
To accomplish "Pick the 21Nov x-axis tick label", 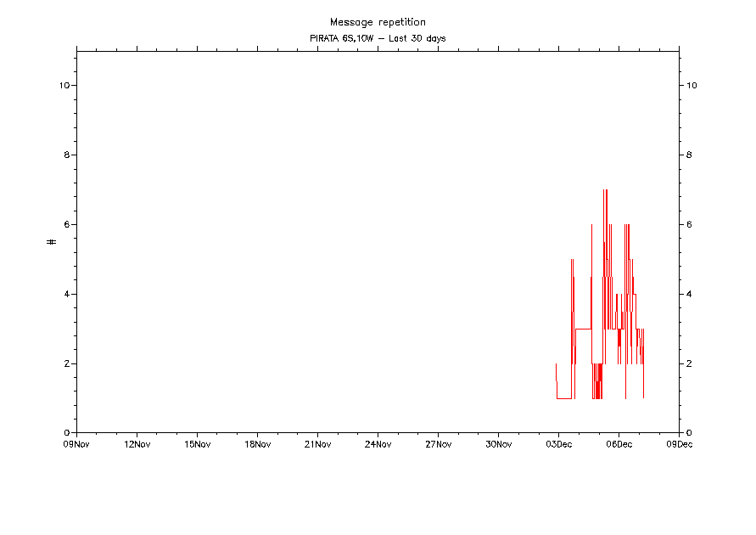I will [317, 444].
